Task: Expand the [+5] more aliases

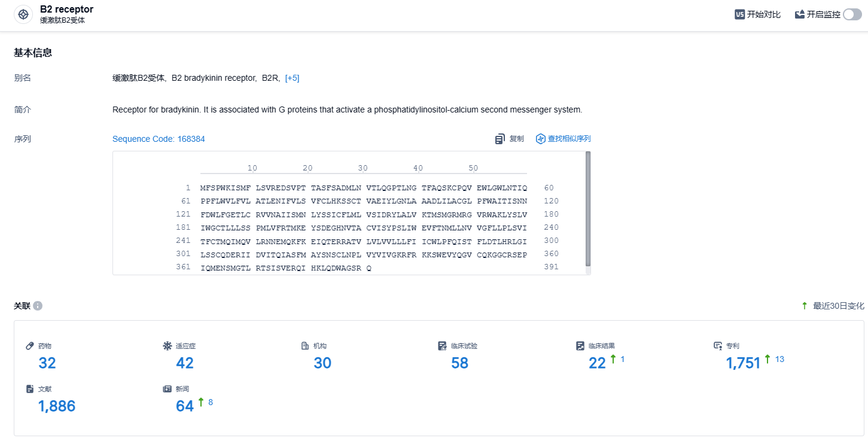Action: click(x=292, y=78)
